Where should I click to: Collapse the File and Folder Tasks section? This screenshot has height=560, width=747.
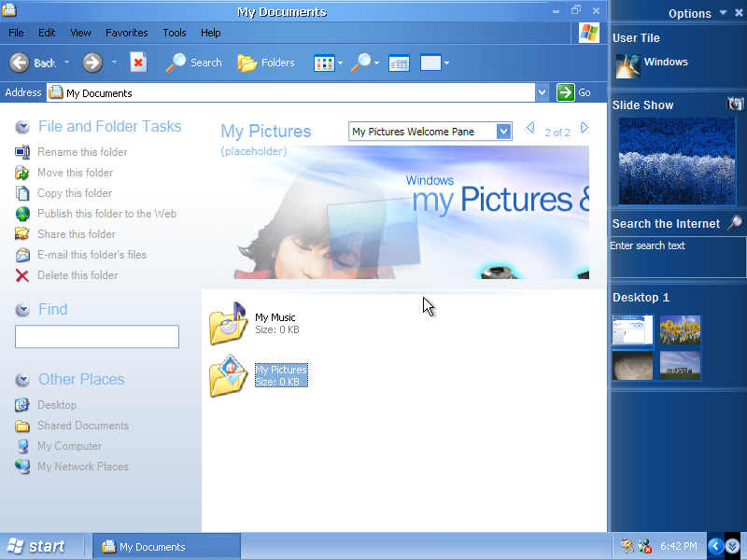coord(22,127)
